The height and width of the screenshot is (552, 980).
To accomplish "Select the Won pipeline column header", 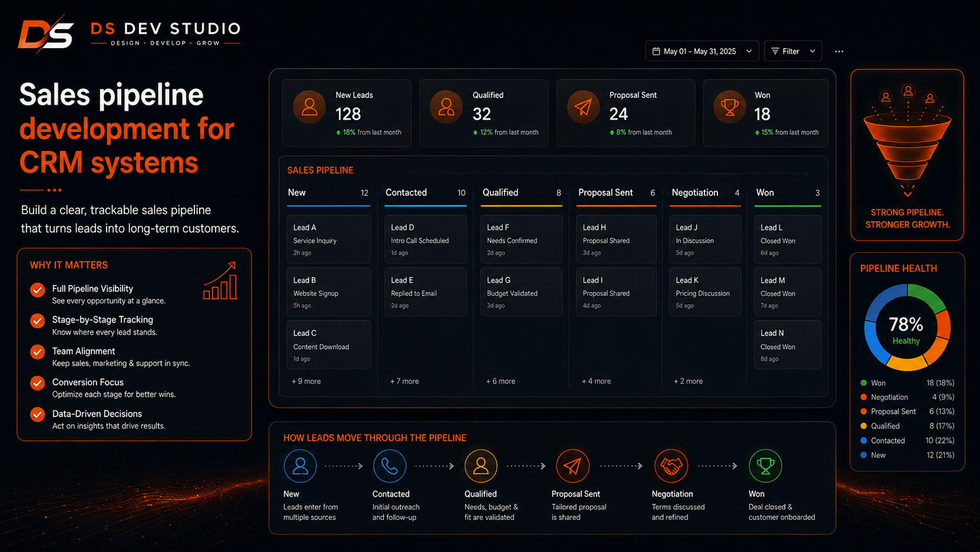I will pos(788,193).
